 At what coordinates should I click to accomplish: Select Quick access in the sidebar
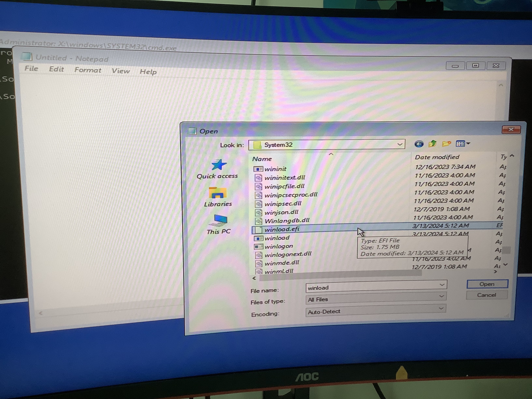point(217,169)
